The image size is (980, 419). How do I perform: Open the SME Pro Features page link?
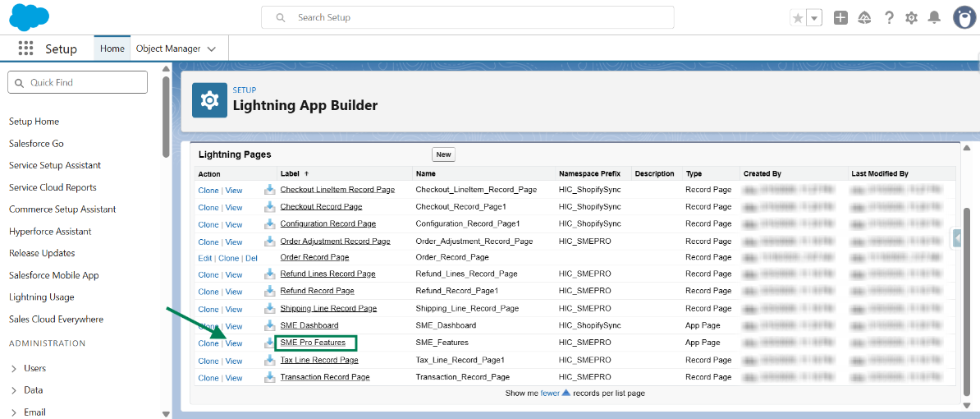tap(313, 343)
